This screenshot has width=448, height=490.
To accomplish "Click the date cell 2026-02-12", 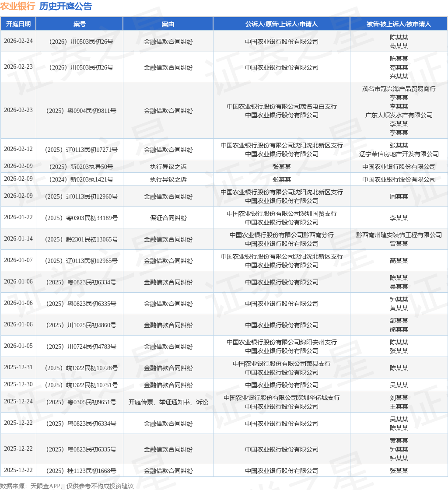I will pos(18,149).
